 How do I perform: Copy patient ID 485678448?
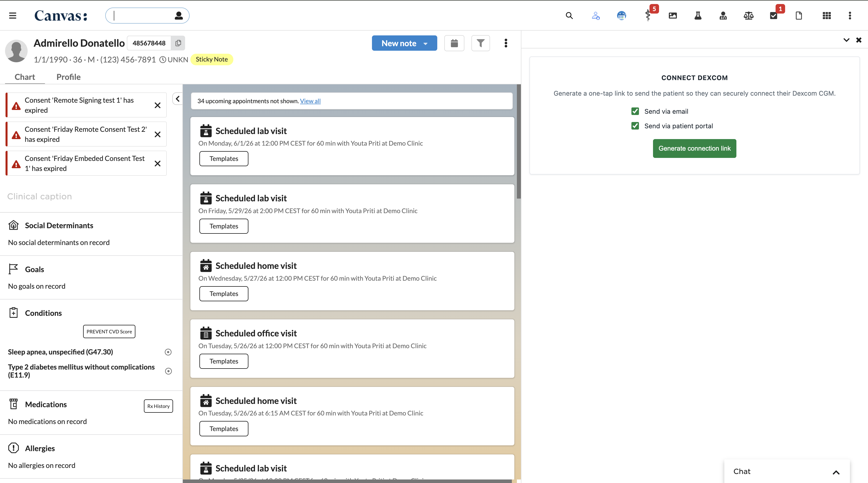pyautogui.click(x=178, y=43)
